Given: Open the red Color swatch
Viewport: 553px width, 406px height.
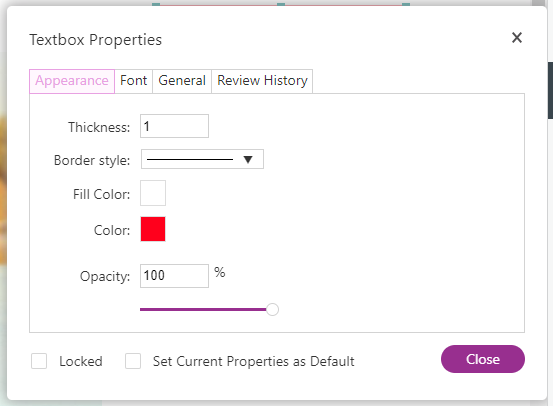Looking at the screenshot, I should click(153, 229).
